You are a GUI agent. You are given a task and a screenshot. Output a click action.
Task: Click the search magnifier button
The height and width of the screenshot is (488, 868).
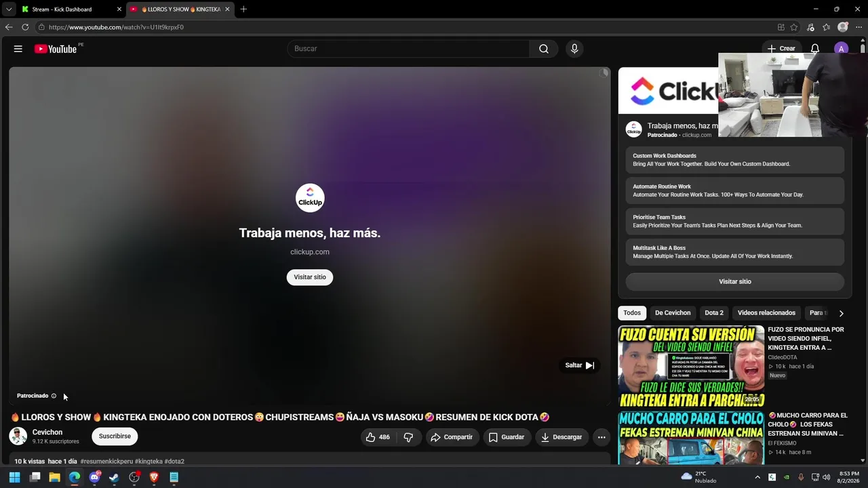click(x=544, y=49)
